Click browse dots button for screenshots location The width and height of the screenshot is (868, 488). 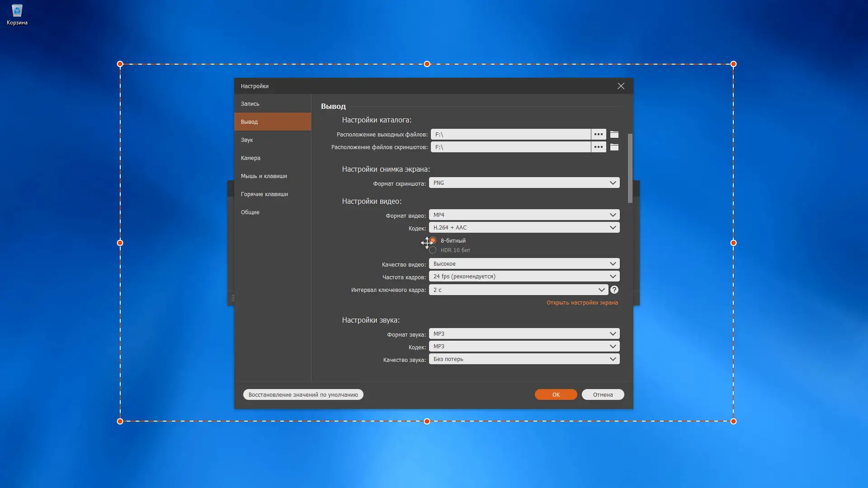[598, 147]
